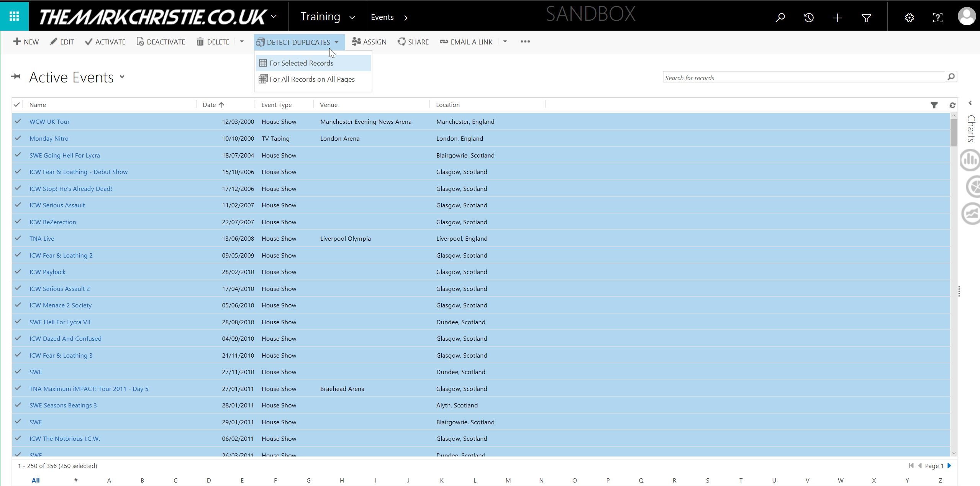Uncheck the ICW Dazed And Confused row
This screenshot has height=486, width=980.
[x=18, y=338]
